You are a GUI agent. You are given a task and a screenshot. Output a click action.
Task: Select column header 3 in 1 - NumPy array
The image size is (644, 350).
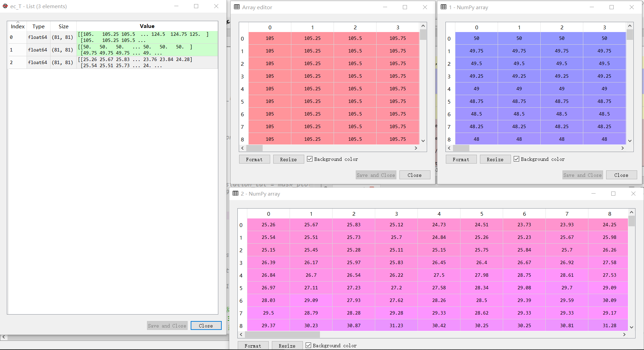click(x=604, y=27)
